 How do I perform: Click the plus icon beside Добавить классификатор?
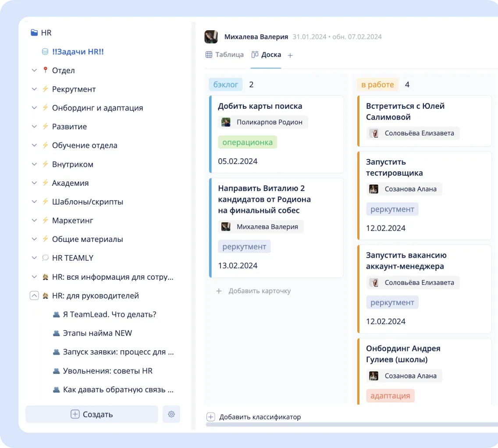click(x=211, y=417)
